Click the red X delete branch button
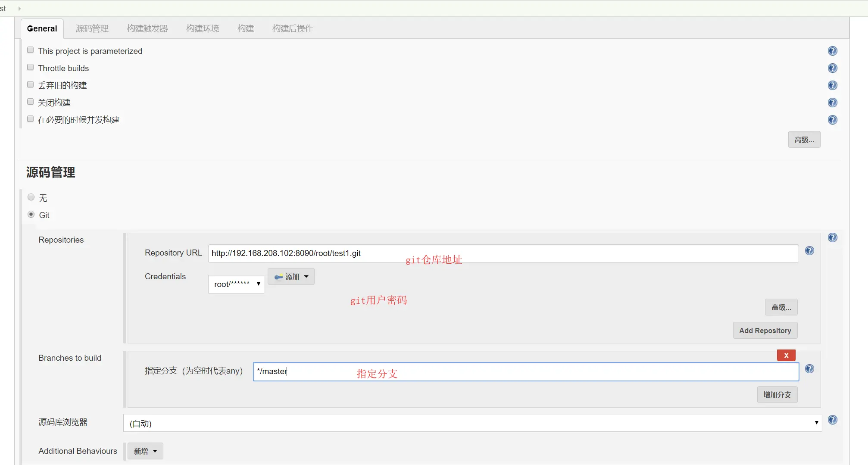This screenshot has height=465, width=868. coord(786,356)
